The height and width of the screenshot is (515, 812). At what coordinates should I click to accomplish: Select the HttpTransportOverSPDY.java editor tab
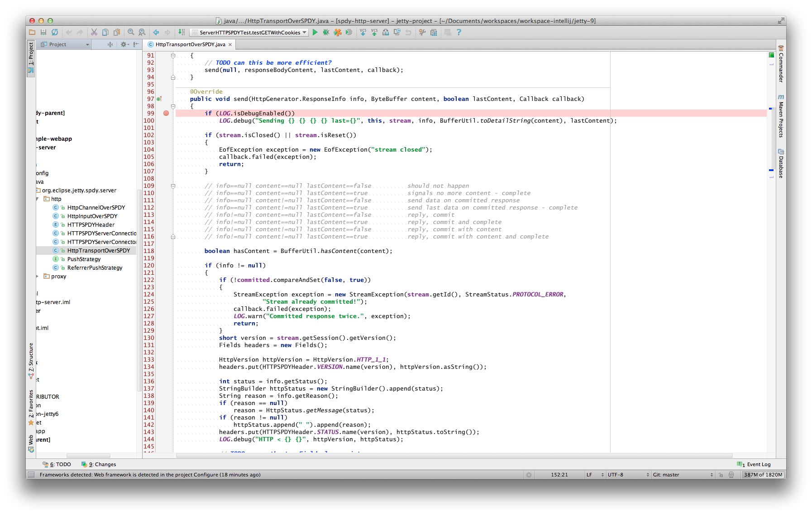point(190,44)
